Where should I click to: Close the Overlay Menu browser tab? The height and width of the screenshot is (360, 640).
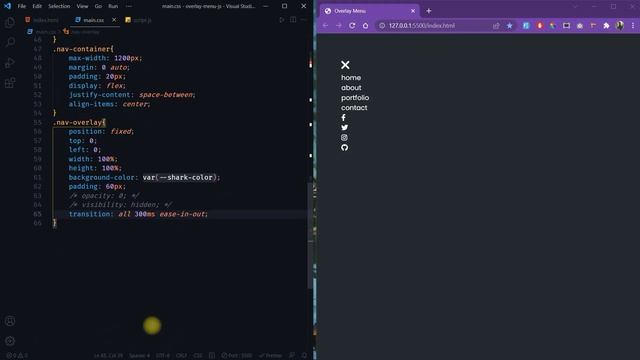click(413, 11)
